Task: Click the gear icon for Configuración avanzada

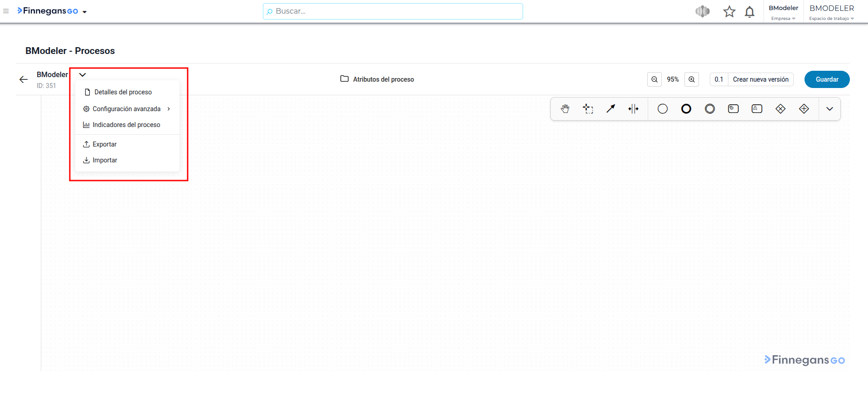Action: tap(86, 109)
